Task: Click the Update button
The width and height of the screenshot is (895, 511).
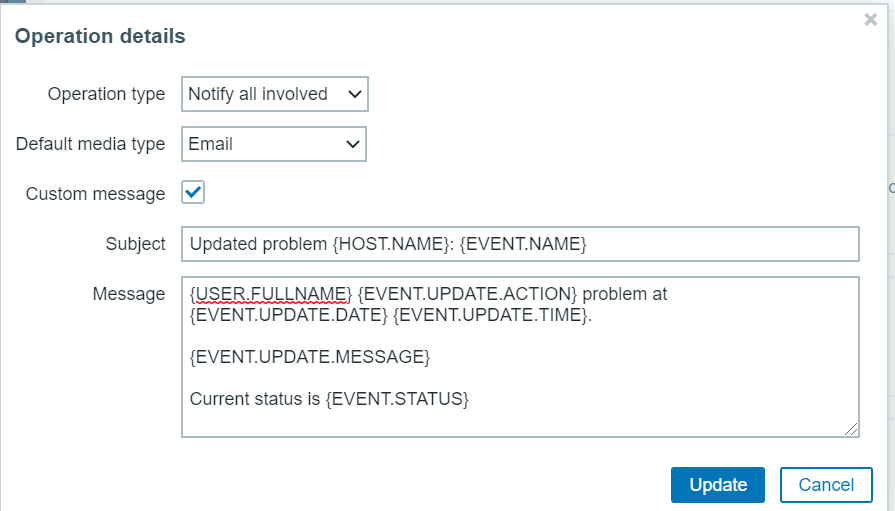Action: 717,485
